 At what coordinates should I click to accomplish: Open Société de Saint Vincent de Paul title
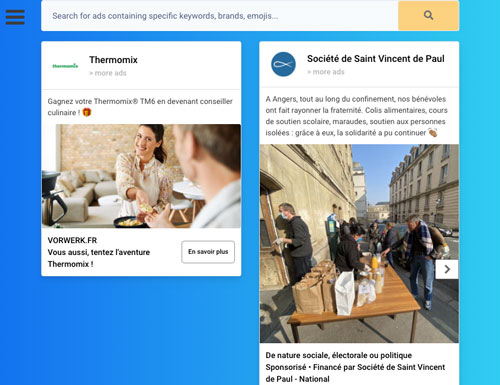[376, 59]
